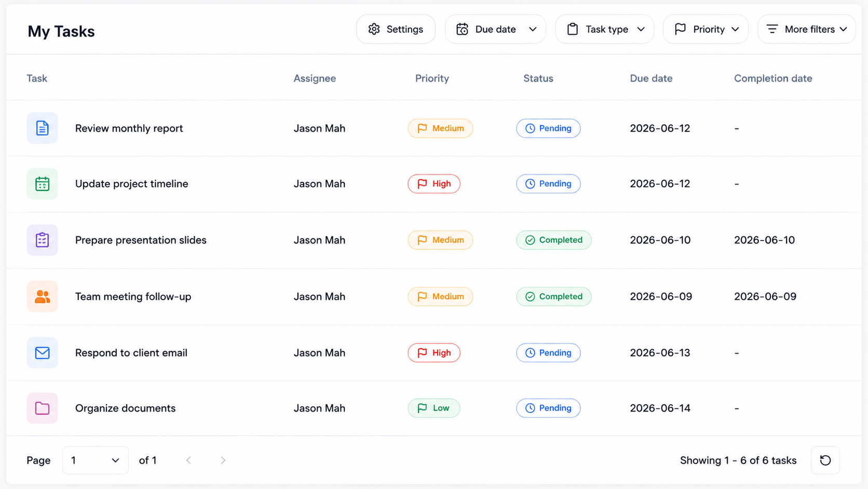
Task: Click the Medium priority badge for Team meeting follow-up
Action: coord(440,297)
